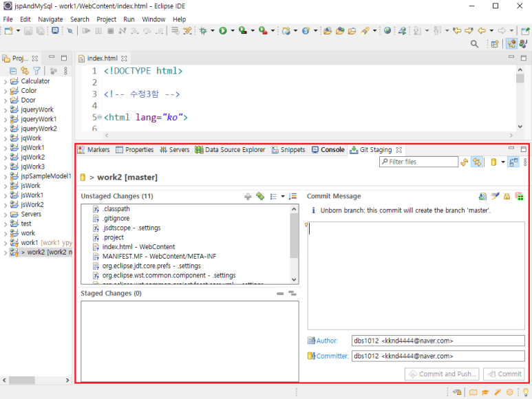
Task: Click the lightbulb tip icon in status bar
Action: pyautogui.click(x=526, y=392)
